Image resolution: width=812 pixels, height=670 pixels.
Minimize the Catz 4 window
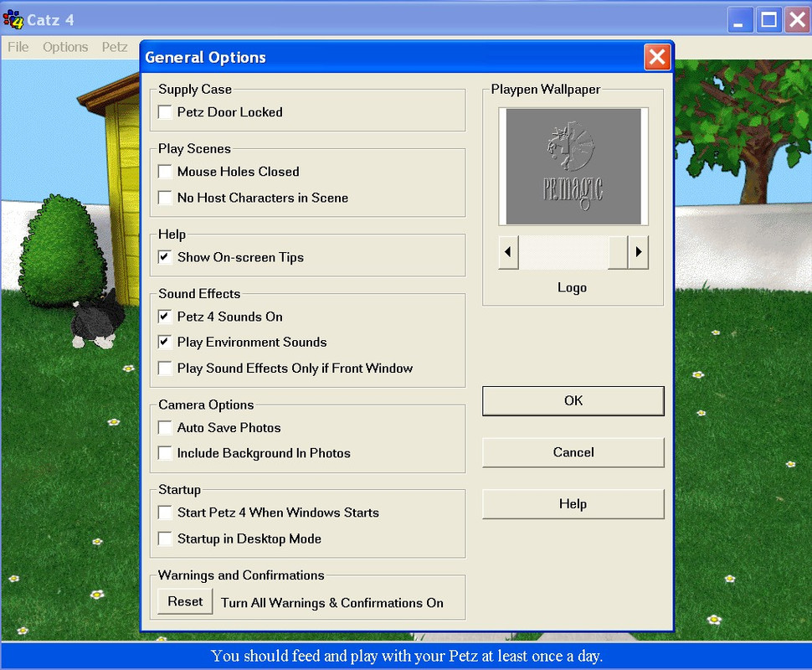(x=740, y=20)
